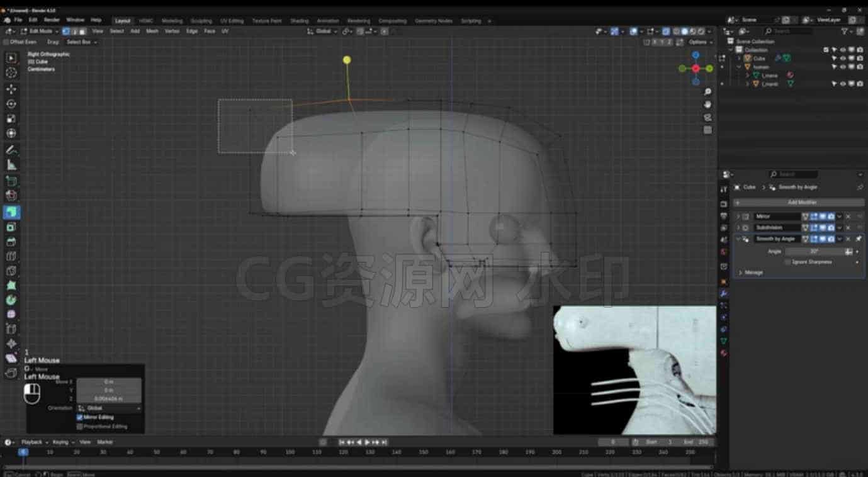Click the Add Modifier button

(799, 203)
